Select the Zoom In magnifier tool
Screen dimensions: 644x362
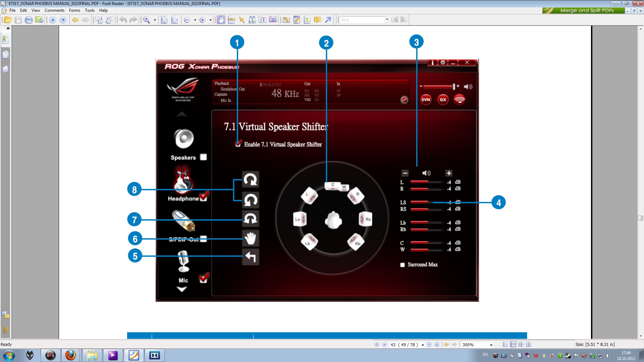point(147,20)
